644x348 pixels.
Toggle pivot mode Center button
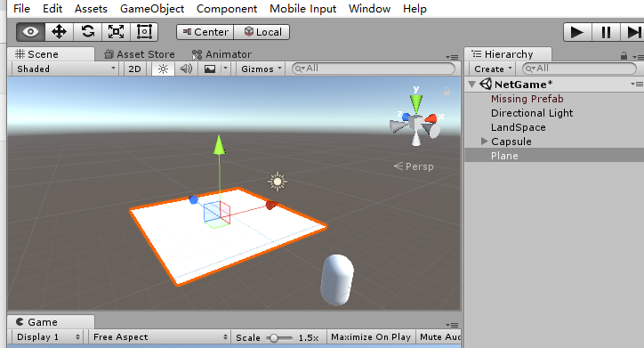click(205, 32)
